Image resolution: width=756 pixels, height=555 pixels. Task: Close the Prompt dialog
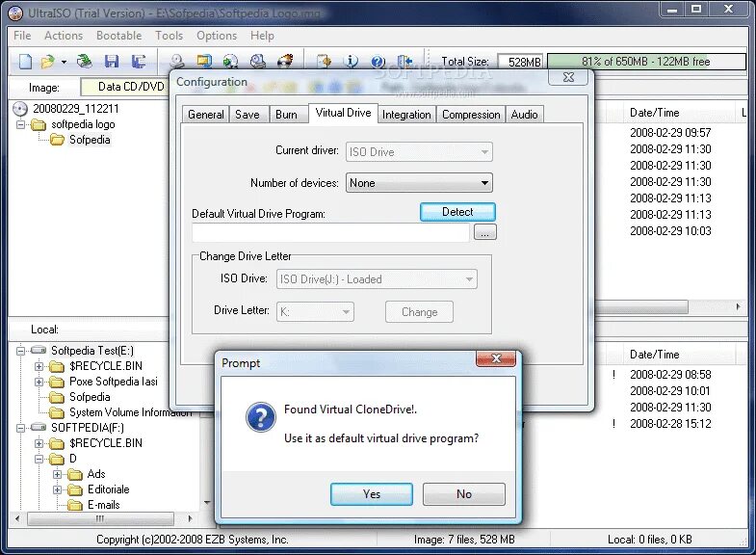[496, 358]
